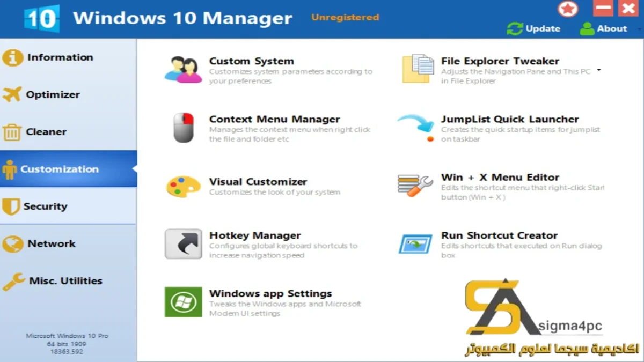Open the Cleaner section
This screenshot has height=362, width=644.
coord(68,132)
